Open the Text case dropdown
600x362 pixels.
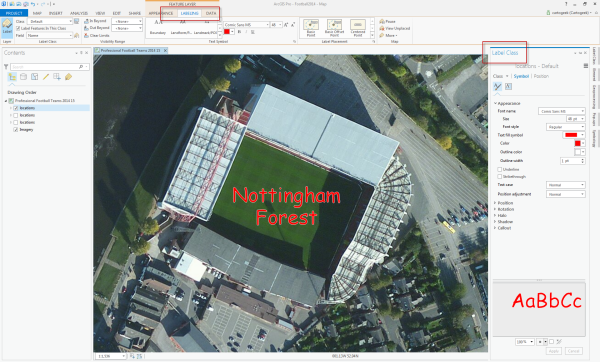click(566, 185)
